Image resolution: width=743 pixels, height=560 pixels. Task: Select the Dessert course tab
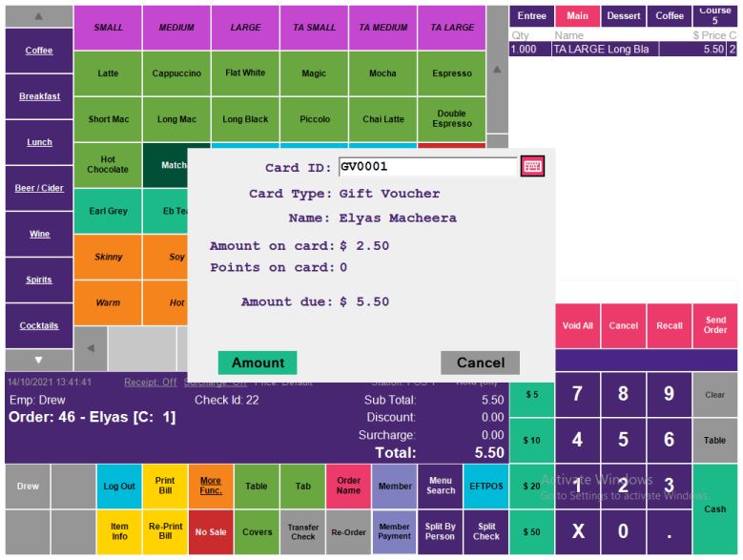[624, 16]
